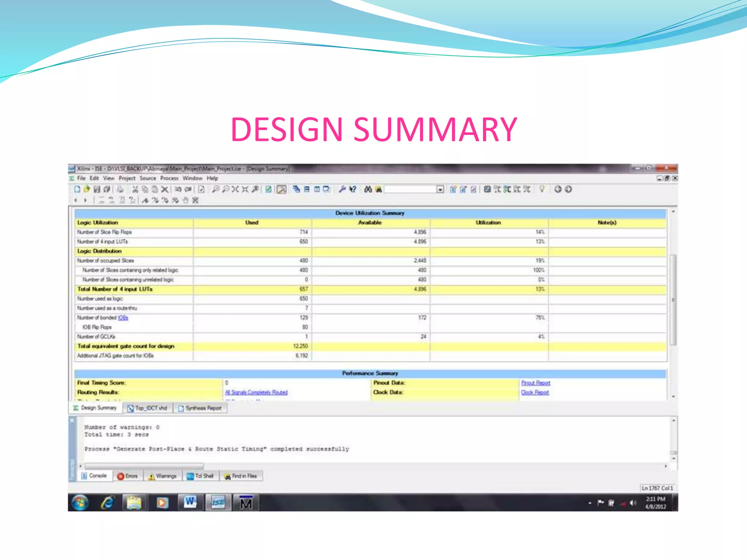Click the lightbulb tips icon
The height and width of the screenshot is (560, 747).
(x=542, y=189)
